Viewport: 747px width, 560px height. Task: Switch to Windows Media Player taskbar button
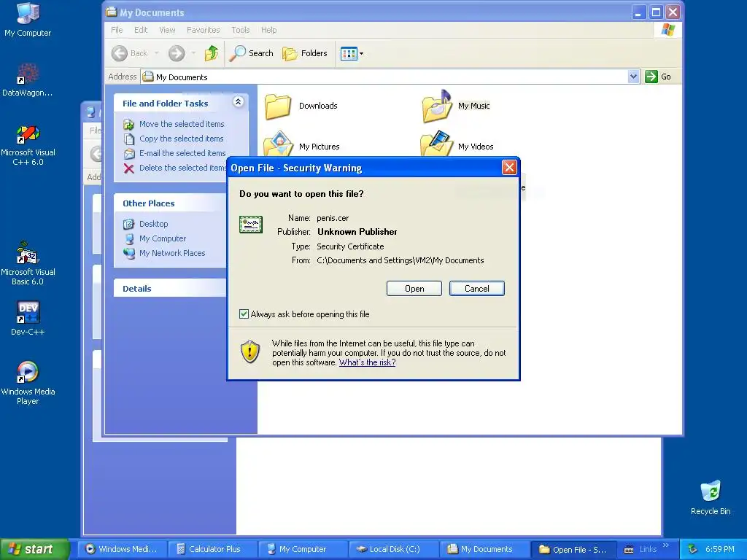coord(122,549)
